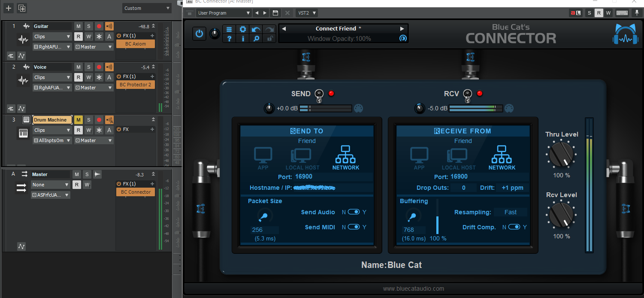This screenshot has width=644, height=298.
Task: Click the plugin zoom magnifier icon
Action: [x=256, y=38]
